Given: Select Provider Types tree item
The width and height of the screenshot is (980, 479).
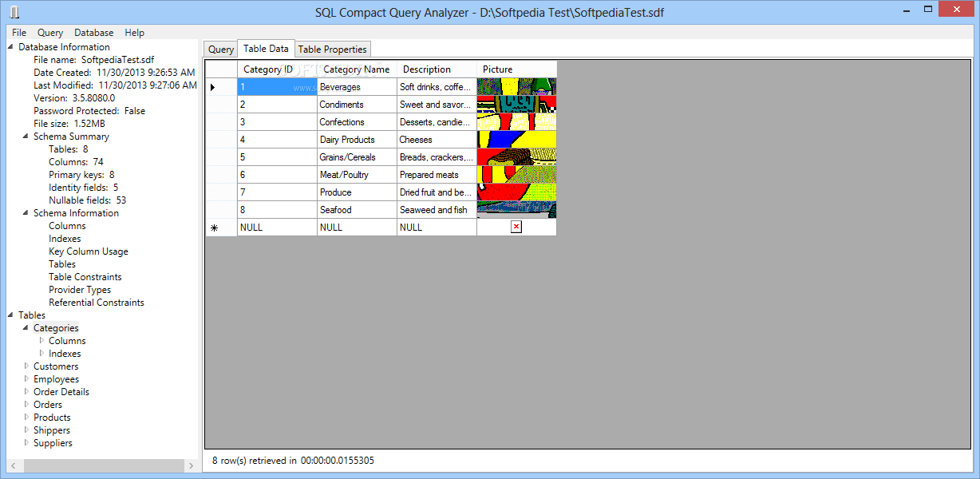Looking at the screenshot, I should coord(80,290).
